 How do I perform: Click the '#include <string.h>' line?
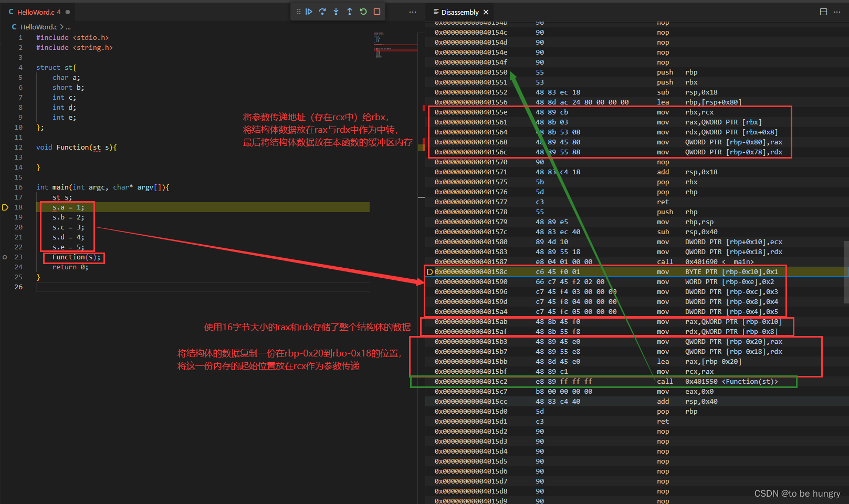click(75, 48)
